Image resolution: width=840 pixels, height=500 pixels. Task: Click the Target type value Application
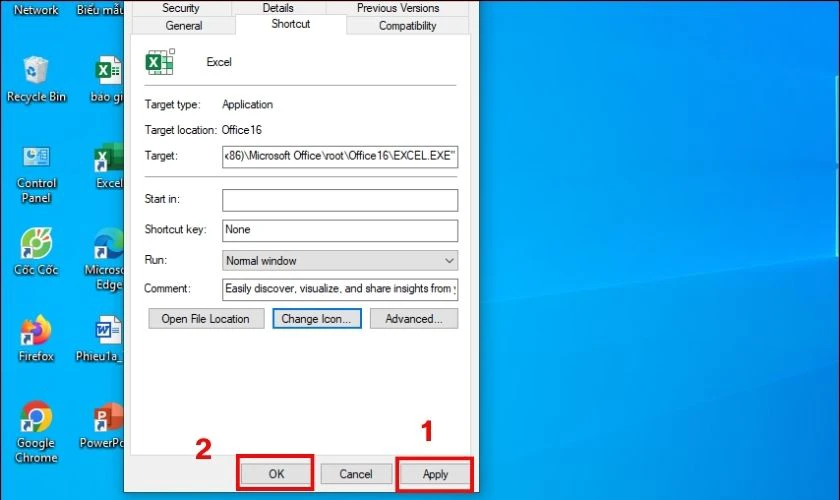click(x=248, y=105)
